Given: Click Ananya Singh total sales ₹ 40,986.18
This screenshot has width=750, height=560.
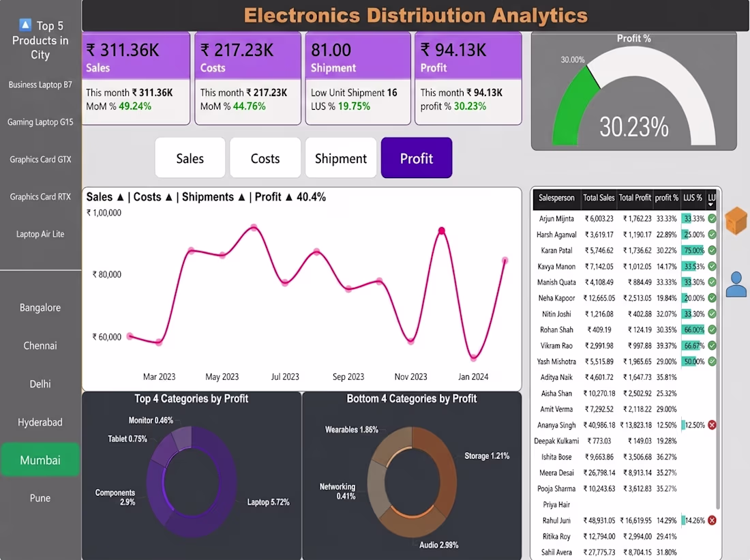Looking at the screenshot, I should click(x=599, y=425).
